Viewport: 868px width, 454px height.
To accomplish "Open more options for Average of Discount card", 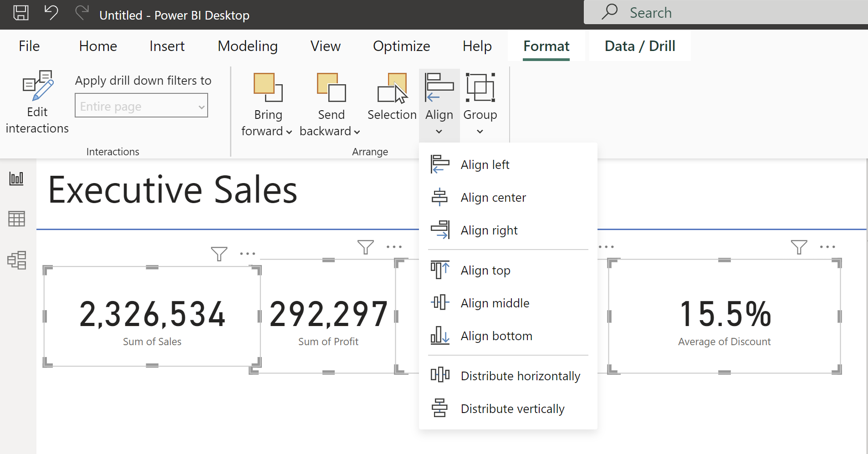I will [827, 247].
